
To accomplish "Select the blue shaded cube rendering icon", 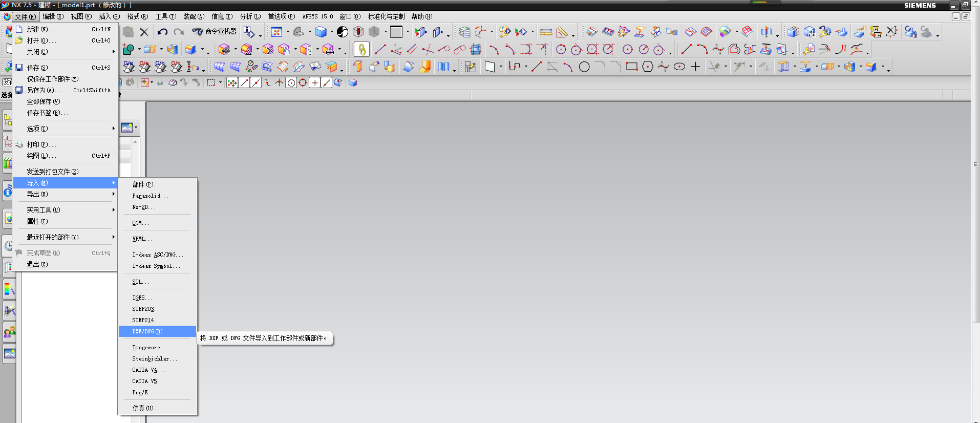I will point(321,32).
